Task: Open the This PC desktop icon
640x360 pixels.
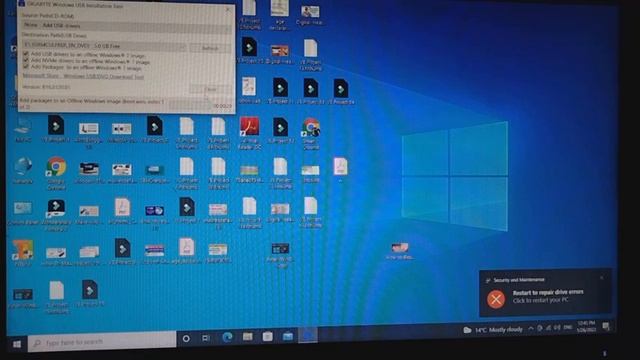Action: tap(23, 130)
